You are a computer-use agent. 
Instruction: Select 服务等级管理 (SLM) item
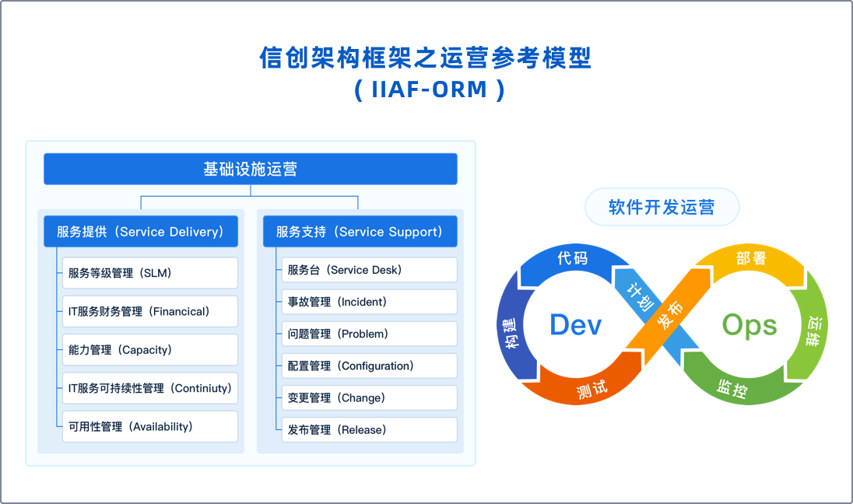(149, 273)
